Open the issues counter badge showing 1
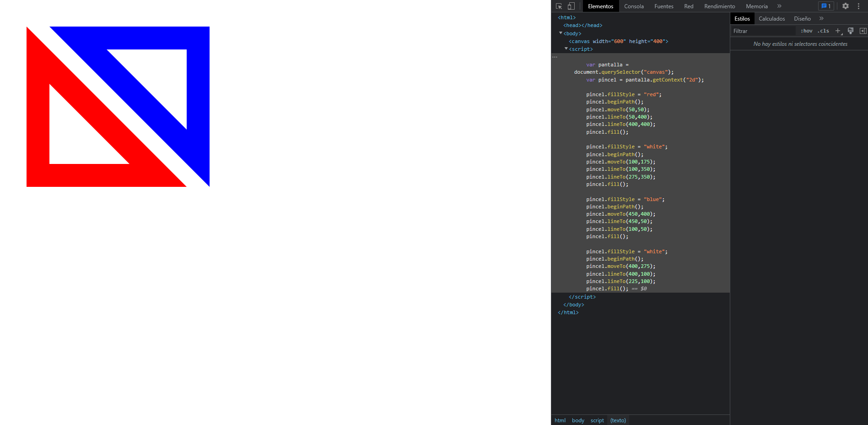The image size is (868, 425). coord(826,6)
